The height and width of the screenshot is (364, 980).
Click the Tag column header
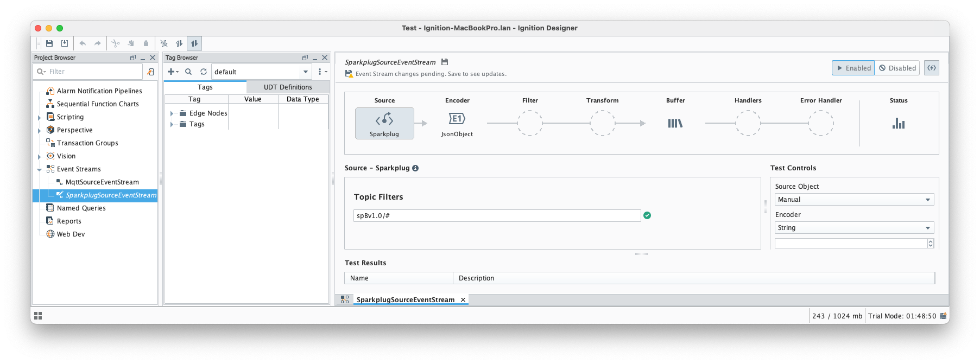click(196, 99)
